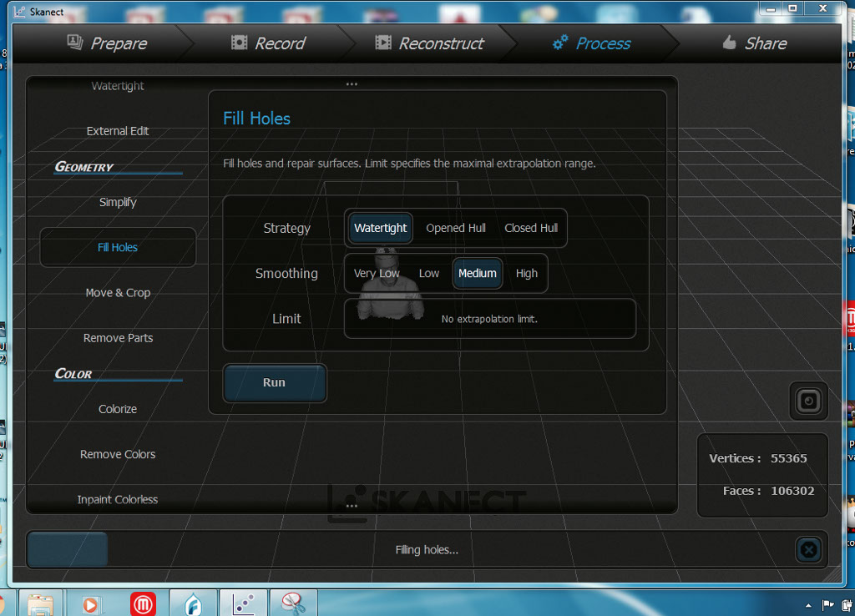This screenshot has width=855, height=616.
Task: Open media player from taskbar
Action: click(x=90, y=604)
